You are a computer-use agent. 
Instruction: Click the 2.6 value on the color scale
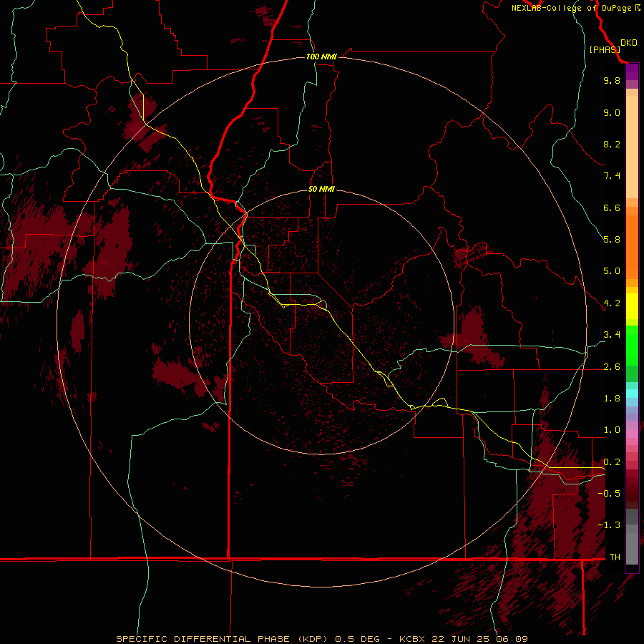click(x=612, y=367)
